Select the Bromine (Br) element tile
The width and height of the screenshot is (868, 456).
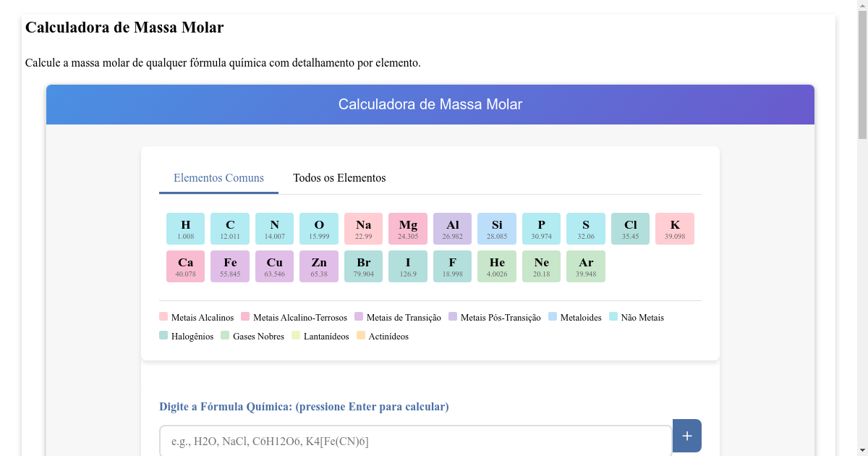(363, 266)
